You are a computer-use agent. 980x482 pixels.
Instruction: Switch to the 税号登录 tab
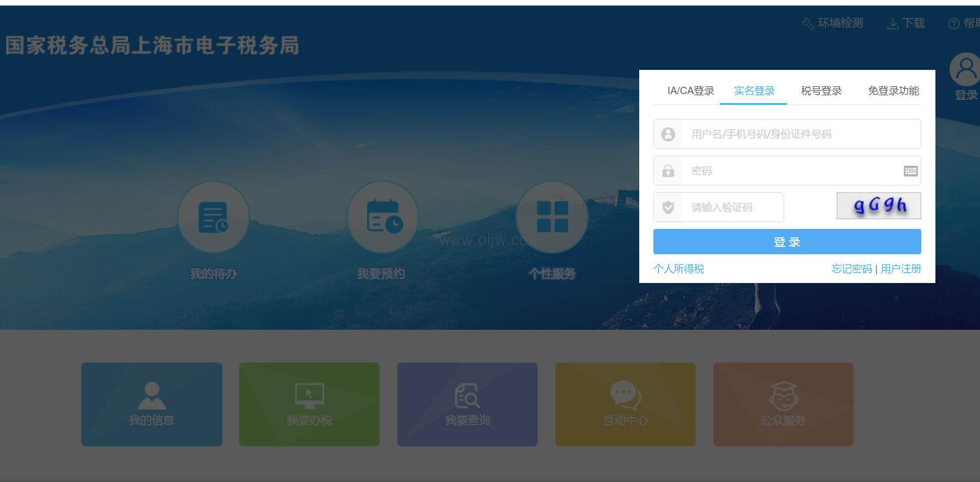821,91
